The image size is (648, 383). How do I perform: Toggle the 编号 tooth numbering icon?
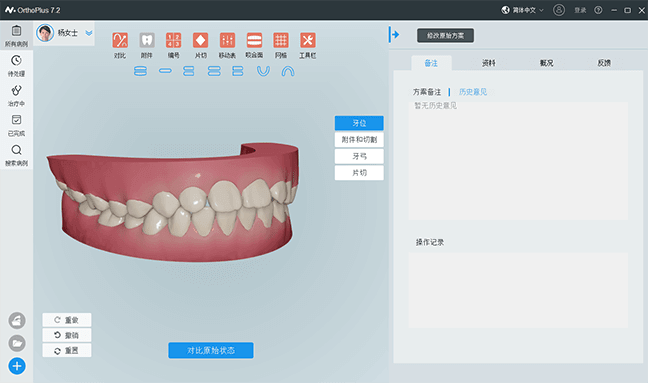point(174,40)
